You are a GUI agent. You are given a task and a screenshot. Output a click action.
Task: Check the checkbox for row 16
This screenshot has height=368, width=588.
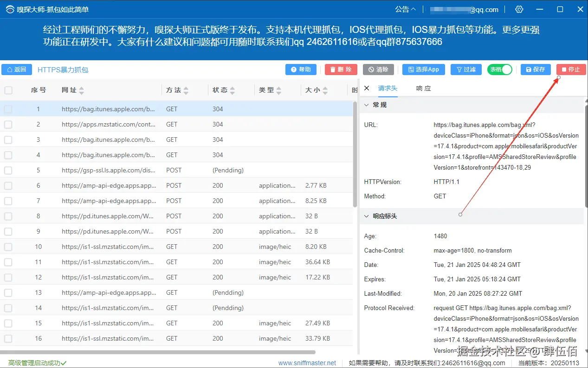(x=8, y=338)
